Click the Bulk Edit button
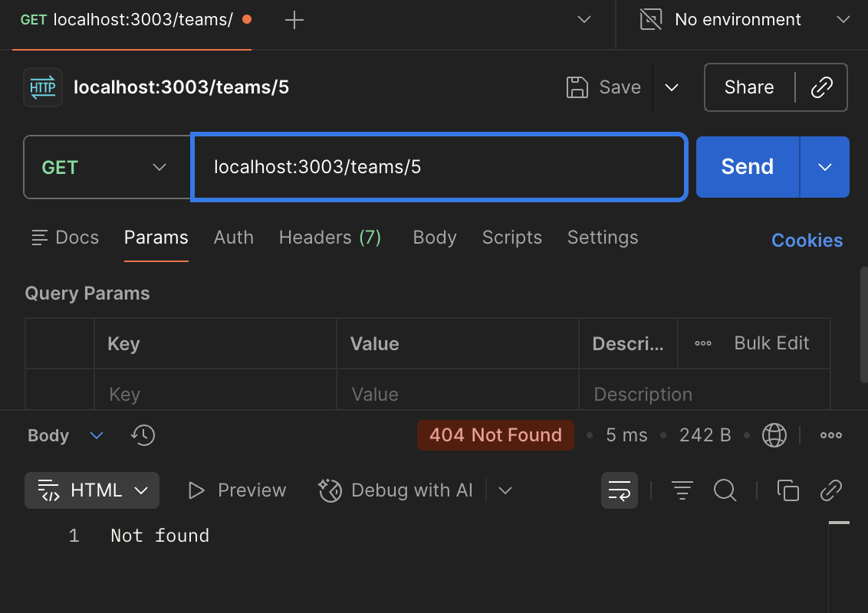 click(771, 343)
